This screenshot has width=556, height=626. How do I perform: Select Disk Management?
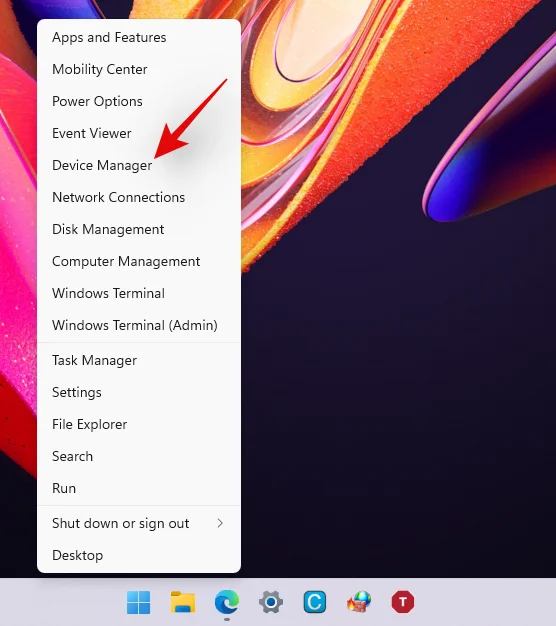pos(139,229)
